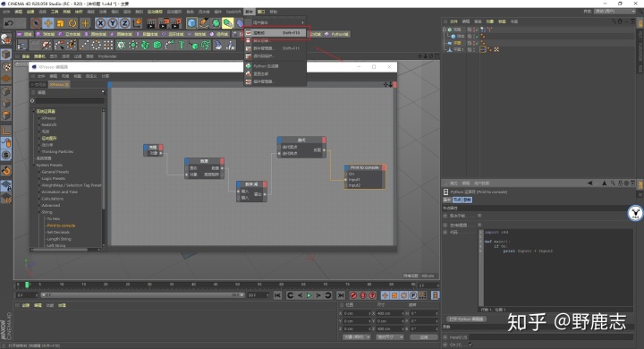Open the Render Settings gear clapperboard icon
The width and height of the screenshot is (644, 349).
click(176, 23)
